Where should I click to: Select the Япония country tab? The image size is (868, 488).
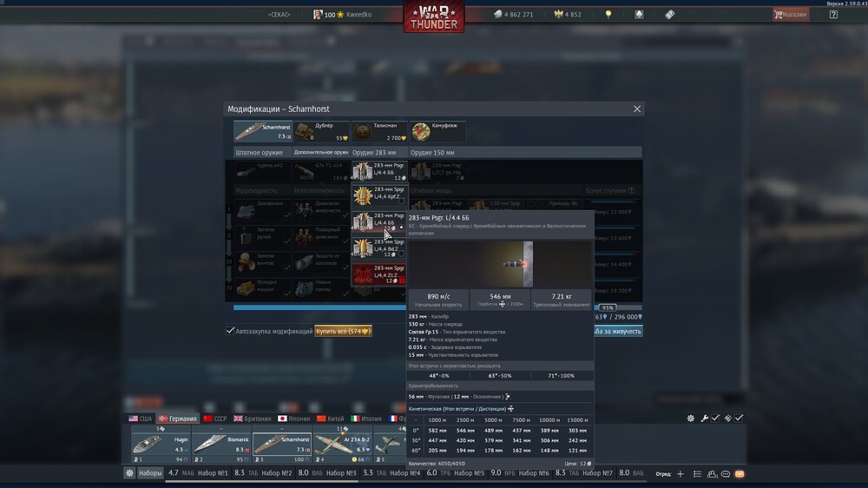coord(294,419)
